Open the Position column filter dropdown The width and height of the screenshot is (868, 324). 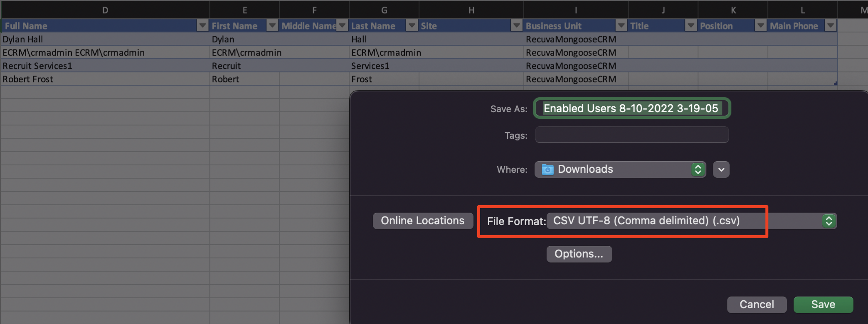[761, 26]
